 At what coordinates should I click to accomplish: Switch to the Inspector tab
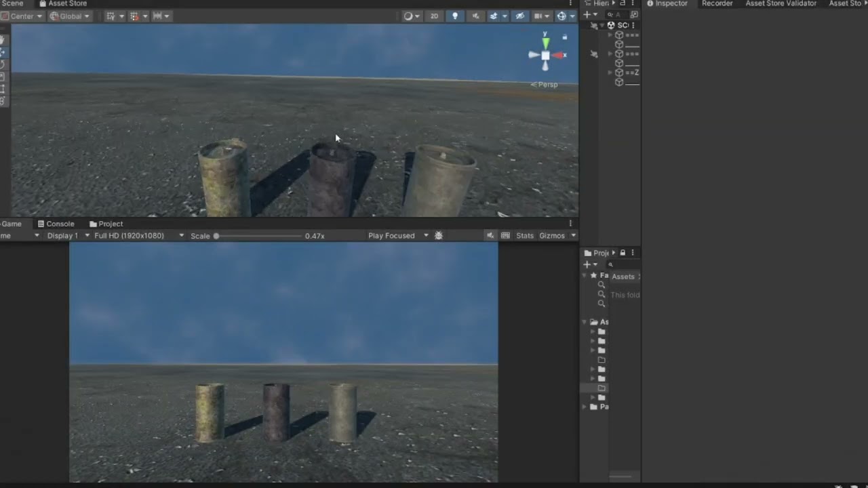click(x=667, y=3)
